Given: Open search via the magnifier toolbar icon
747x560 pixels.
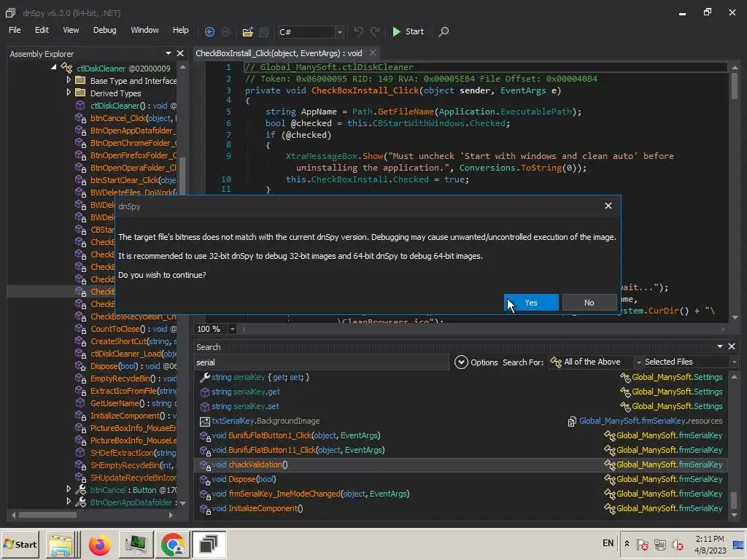Looking at the screenshot, I should tap(444, 31).
